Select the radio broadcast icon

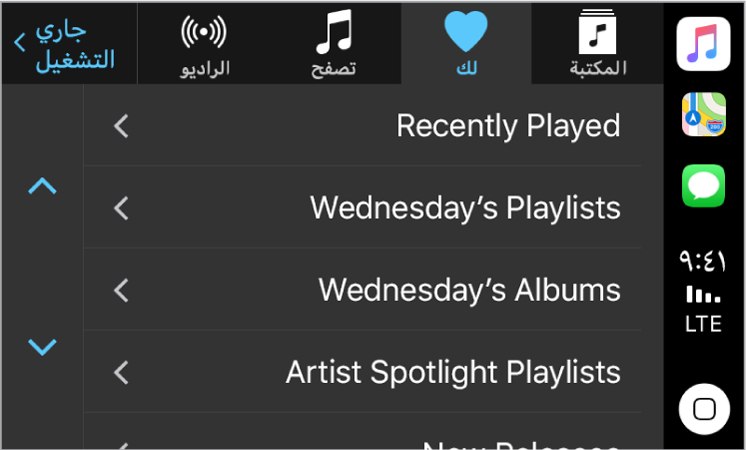tap(204, 32)
